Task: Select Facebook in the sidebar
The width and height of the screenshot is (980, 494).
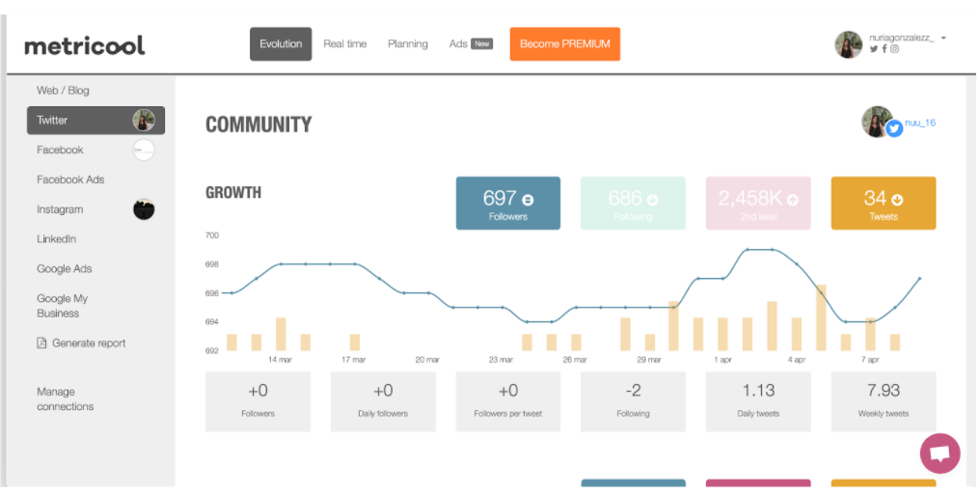Action: (60, 151)
